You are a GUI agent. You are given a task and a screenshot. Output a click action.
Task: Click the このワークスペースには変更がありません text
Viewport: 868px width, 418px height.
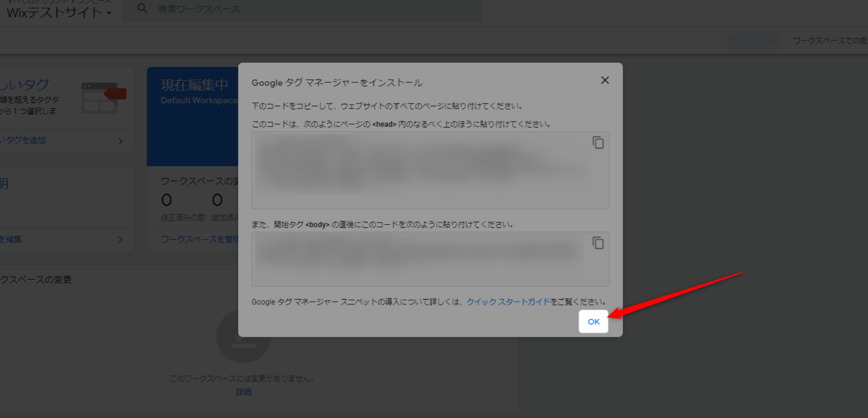coord(242,378)
